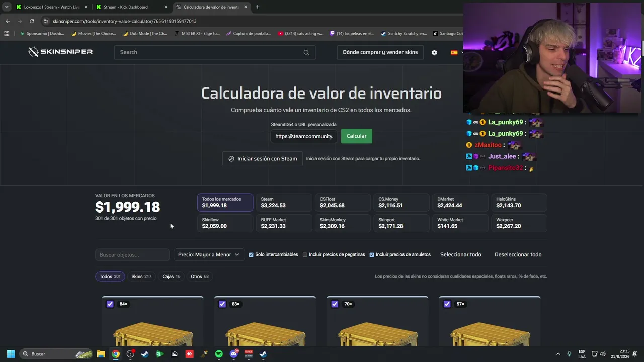Open Spotify from the taskbar
The width and height of the screenshot is (644, 362).
click(219, 354)
